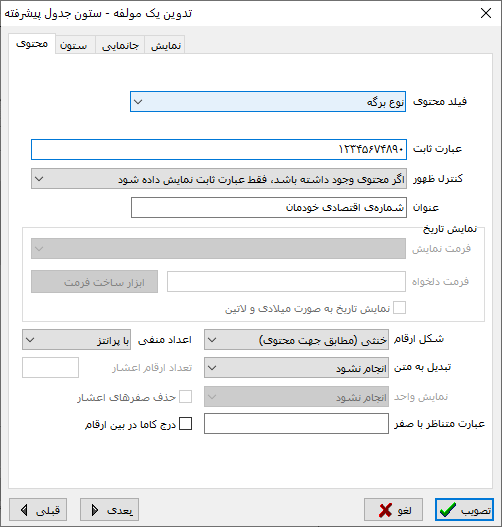The height and width of the screenshot is (527, 502).
Task: Click the ابزار ساخت فرمت button
Action: point(94,282)
